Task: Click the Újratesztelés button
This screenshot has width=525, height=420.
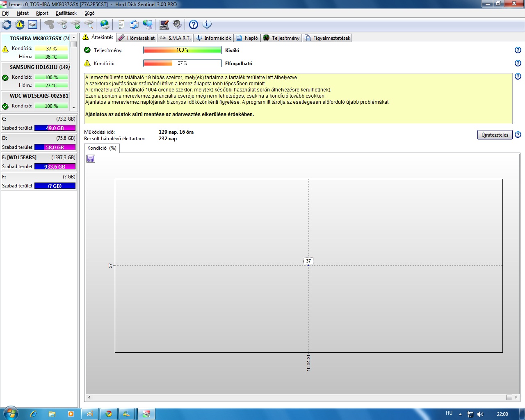Action: [495, 135]
